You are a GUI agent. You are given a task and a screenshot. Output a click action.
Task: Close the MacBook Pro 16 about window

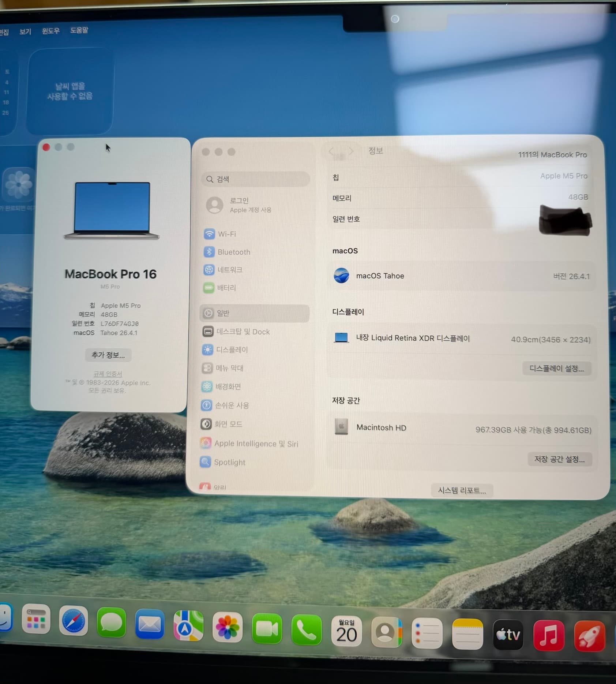click(46, 147)
